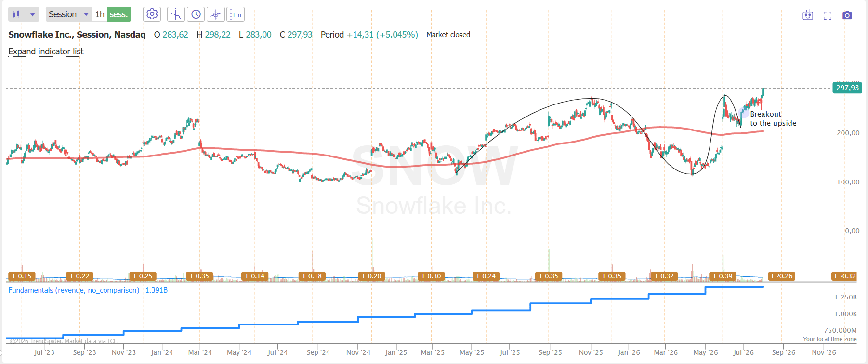Click the E 0.39 earnings marker
Image resolution: width=868 pixels, height=364 pixels.
click(723, 276)
